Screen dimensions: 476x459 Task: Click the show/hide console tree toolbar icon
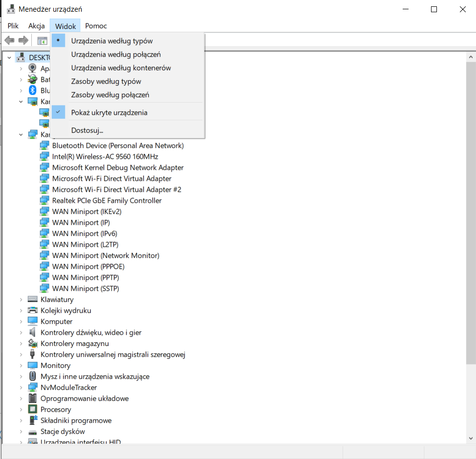[x=42, y=41]
